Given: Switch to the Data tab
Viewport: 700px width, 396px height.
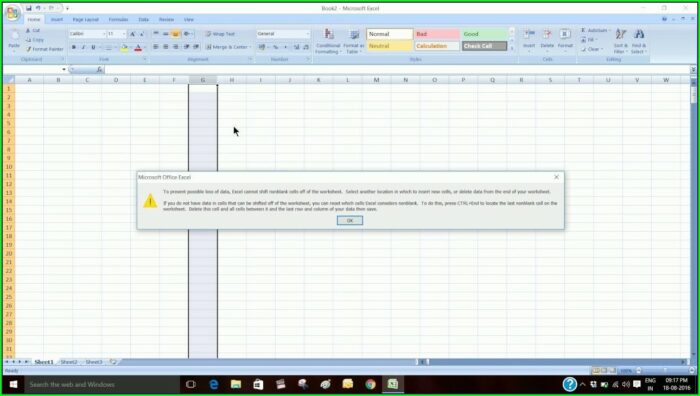Looking at the screenshot, I should point(143,20).
